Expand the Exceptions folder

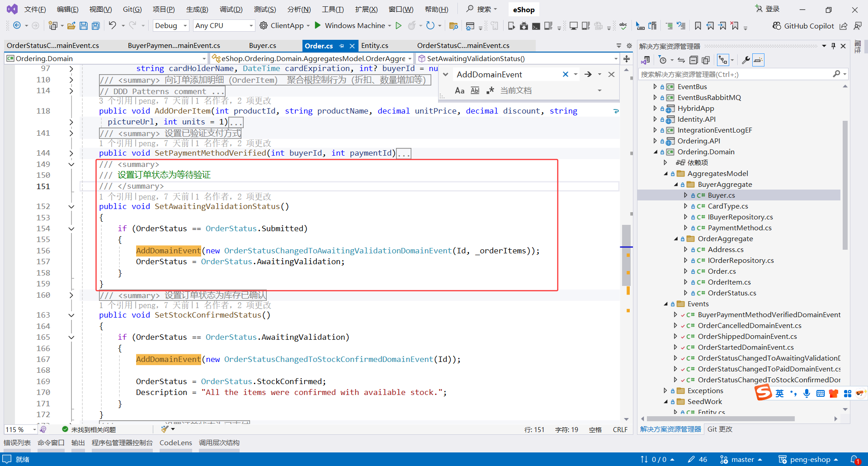pos(665,390)
